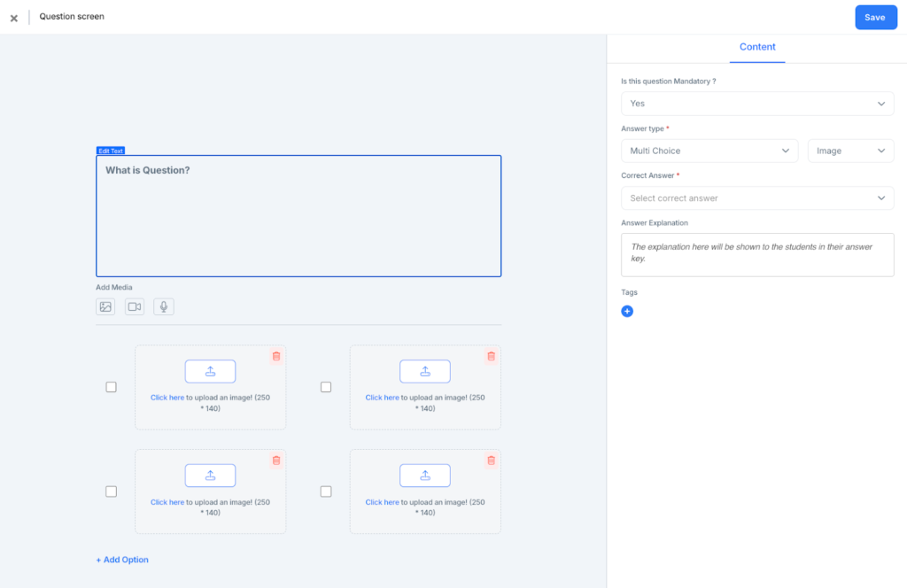Screen dimensions: 907x588
Task: Select the bottom-left option's checkbox
Action: point(111,491)
